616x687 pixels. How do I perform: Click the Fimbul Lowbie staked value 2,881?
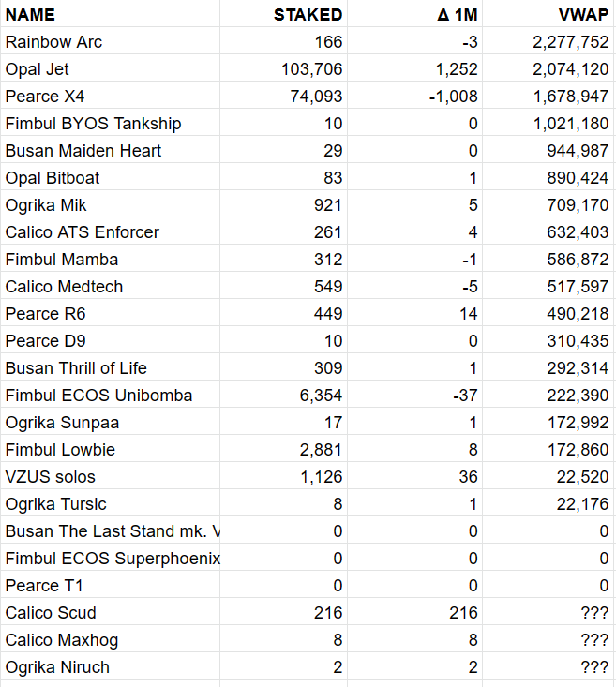click(321, 450)
